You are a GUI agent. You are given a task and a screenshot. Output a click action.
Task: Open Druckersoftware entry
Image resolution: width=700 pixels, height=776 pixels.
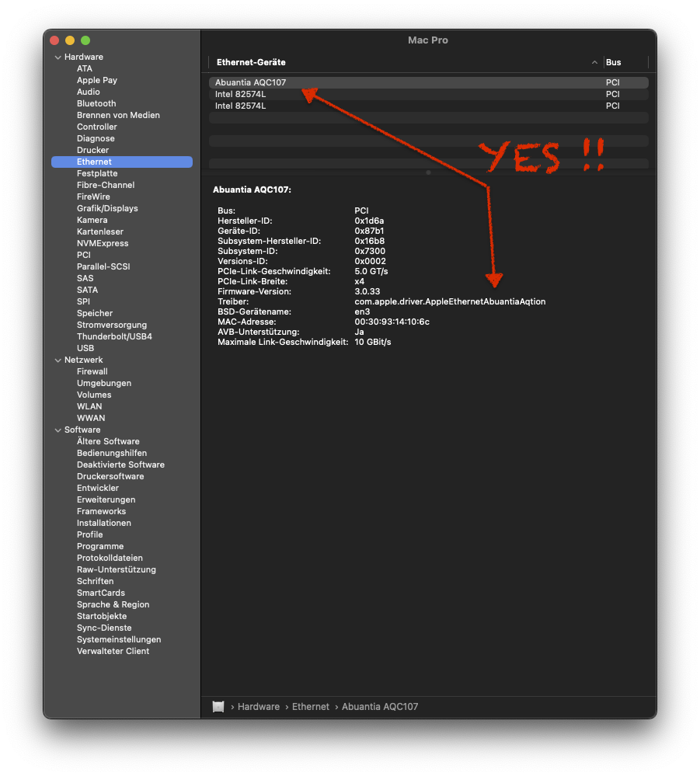[x=110, y=477]
